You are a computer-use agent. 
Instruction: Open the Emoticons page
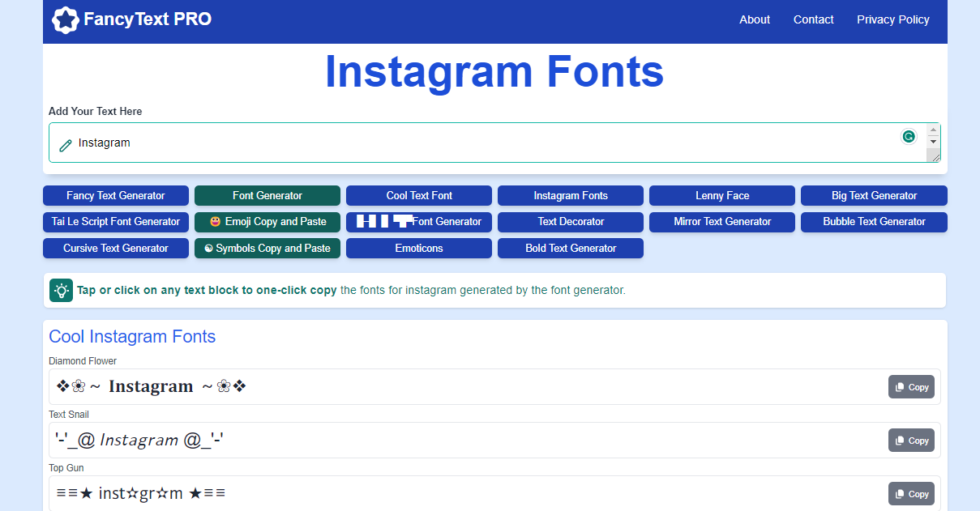(x=419, y=249)
